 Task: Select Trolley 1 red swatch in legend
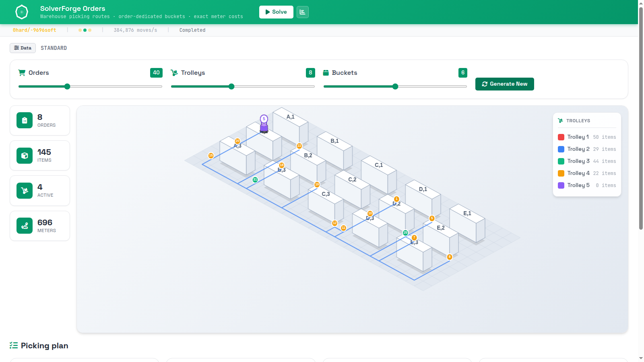click(x=561, y=137)
